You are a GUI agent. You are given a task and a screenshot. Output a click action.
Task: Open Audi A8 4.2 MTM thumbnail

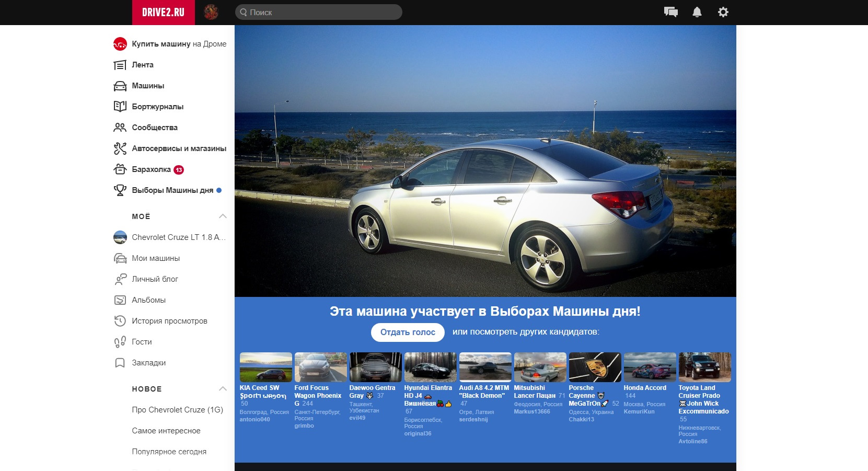pos(485,367)
